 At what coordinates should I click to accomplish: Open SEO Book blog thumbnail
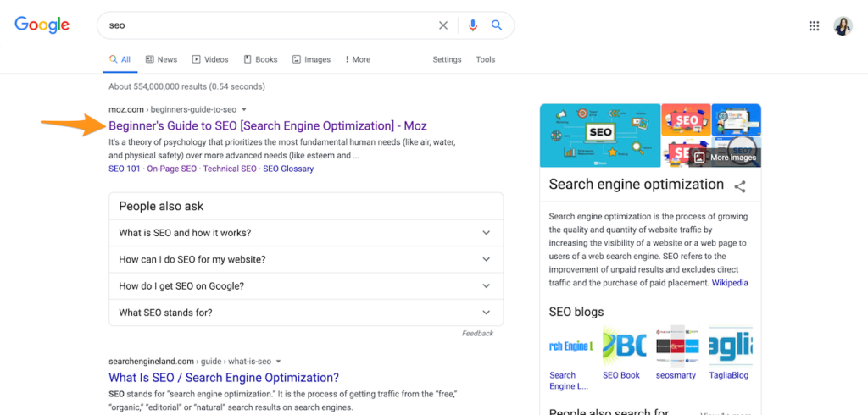pos(624,346)
